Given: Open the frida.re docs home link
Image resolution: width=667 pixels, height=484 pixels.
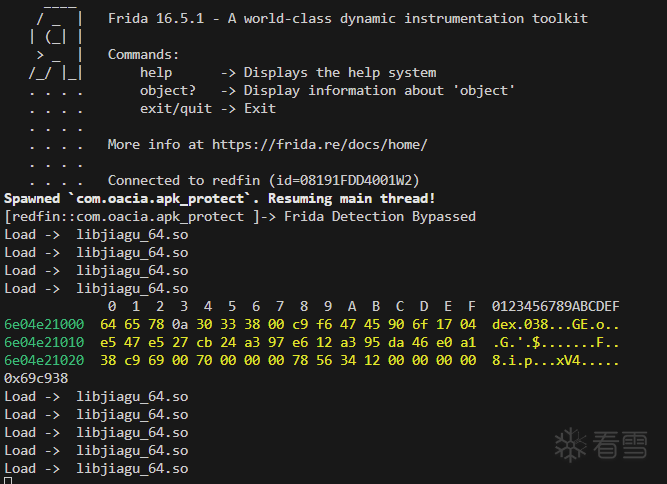Looking at the screenshot, I should pos(320,144).
